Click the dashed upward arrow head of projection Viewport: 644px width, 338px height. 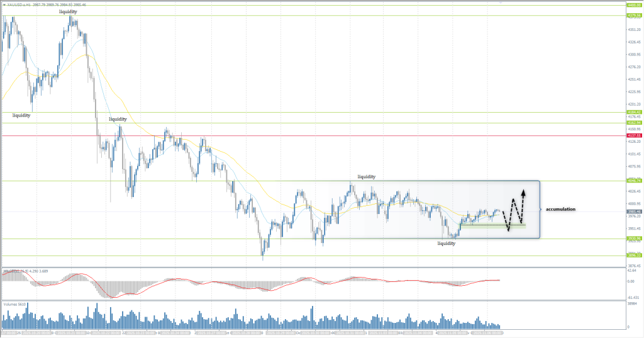point(524,192)
